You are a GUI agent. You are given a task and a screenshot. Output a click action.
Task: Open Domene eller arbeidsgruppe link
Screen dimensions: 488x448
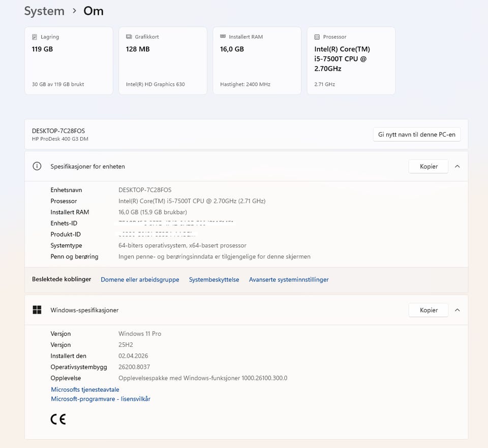pos(140,279)
